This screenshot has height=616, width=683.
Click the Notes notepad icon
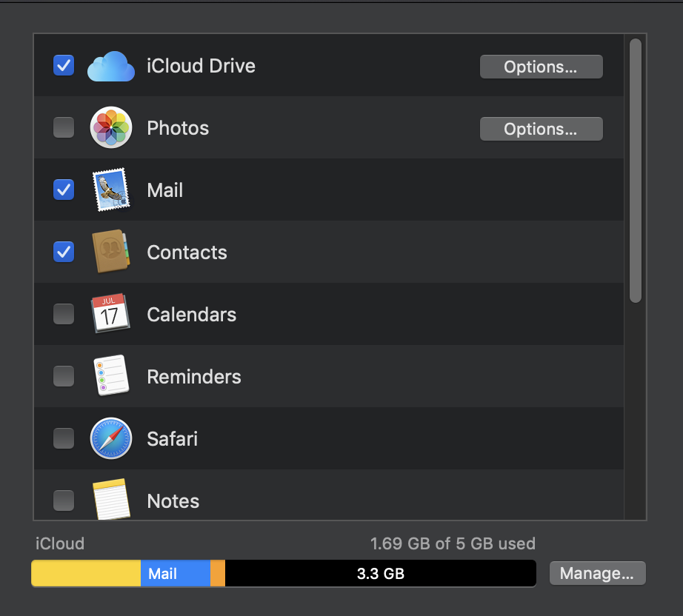coord(112,499)
